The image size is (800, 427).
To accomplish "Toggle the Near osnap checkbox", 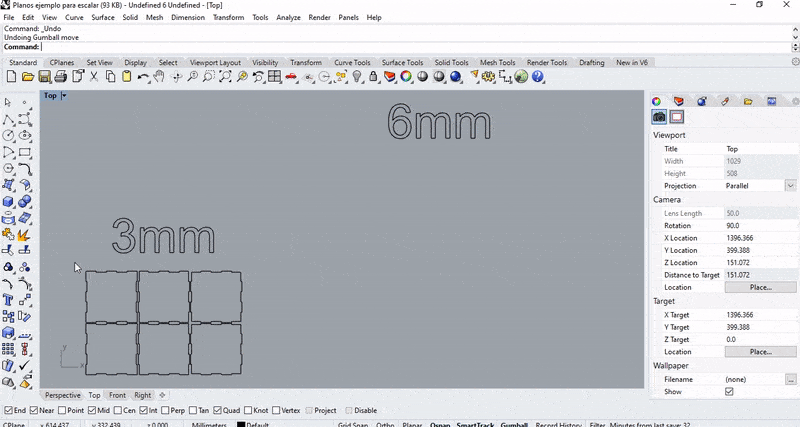I will (34, 410).
